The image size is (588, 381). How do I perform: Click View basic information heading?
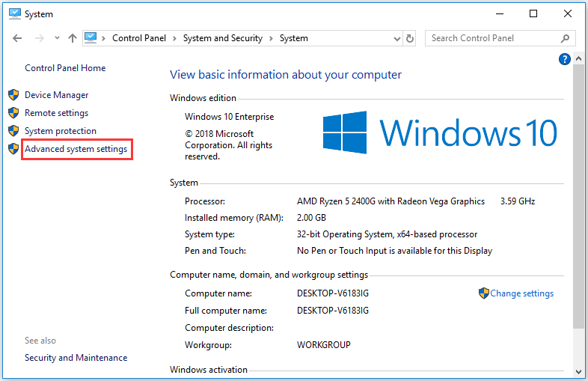(x=286, y=75)
